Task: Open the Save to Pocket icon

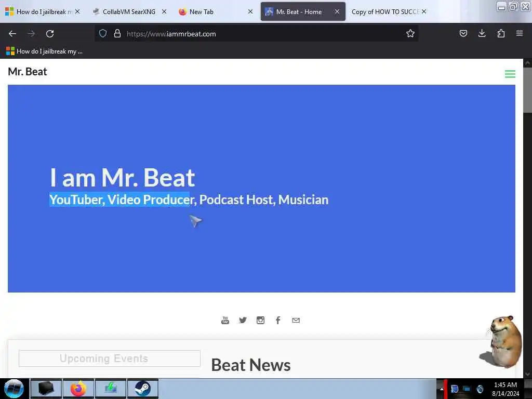Action: coord(463,33)
